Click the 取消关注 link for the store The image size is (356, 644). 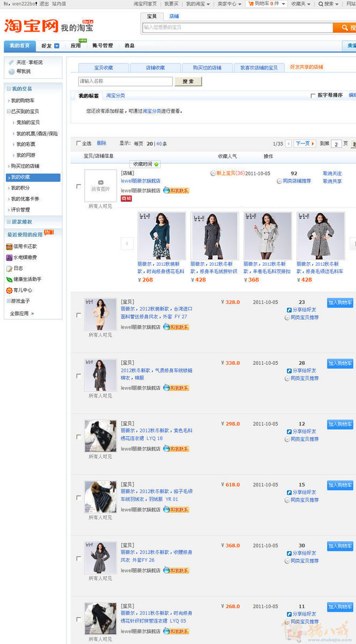click(332, 173)
